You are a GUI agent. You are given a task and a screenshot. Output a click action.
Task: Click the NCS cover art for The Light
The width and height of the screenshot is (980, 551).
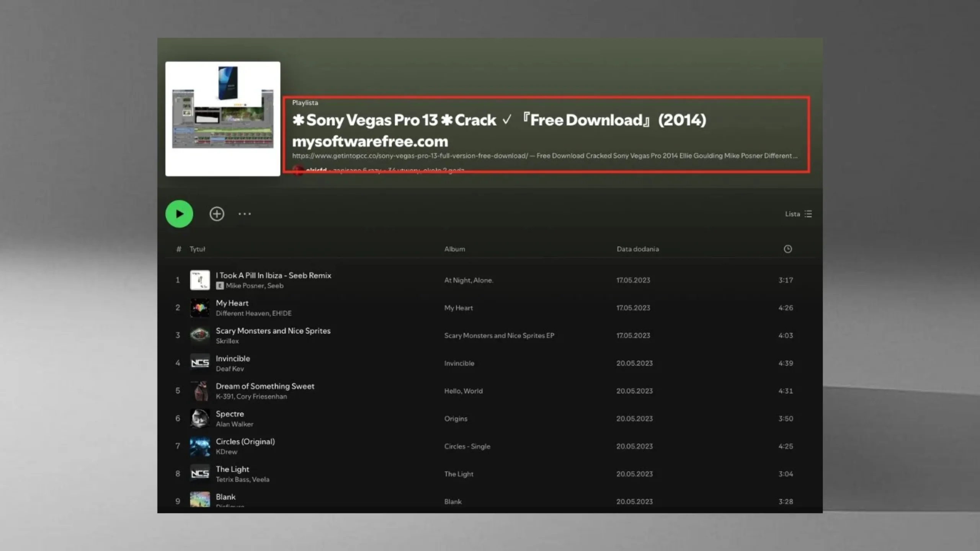pyautogui.click(x=200, y=474)
